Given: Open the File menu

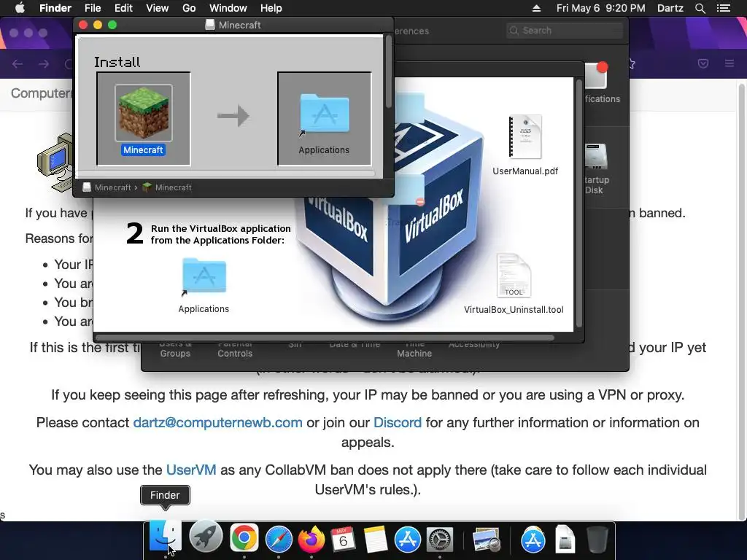Looking at the screenshot, I should [93, 8].
